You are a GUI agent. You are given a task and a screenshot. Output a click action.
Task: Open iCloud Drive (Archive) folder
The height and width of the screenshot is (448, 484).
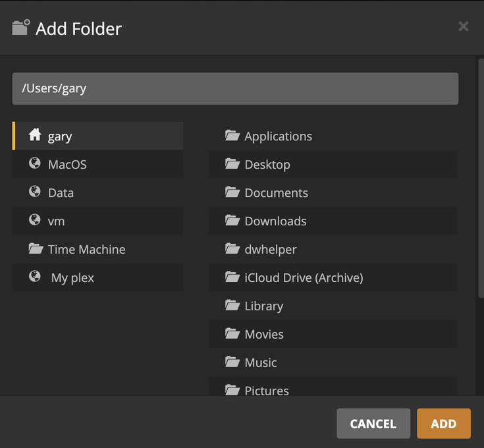(303, 278)
